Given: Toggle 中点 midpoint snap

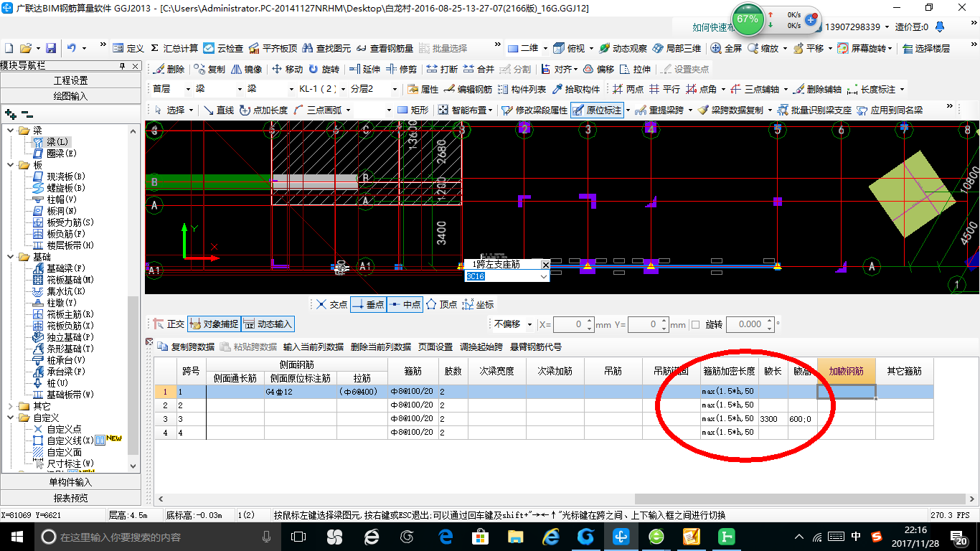Looking at the screenshot, I should click(405, 304).
